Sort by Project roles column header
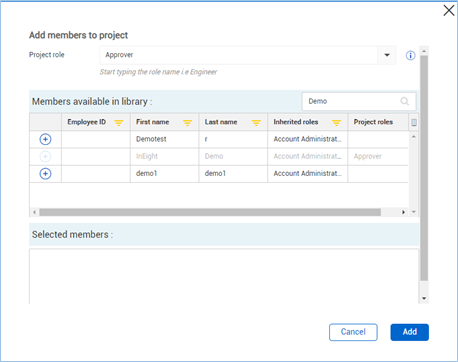 point(373,122)
